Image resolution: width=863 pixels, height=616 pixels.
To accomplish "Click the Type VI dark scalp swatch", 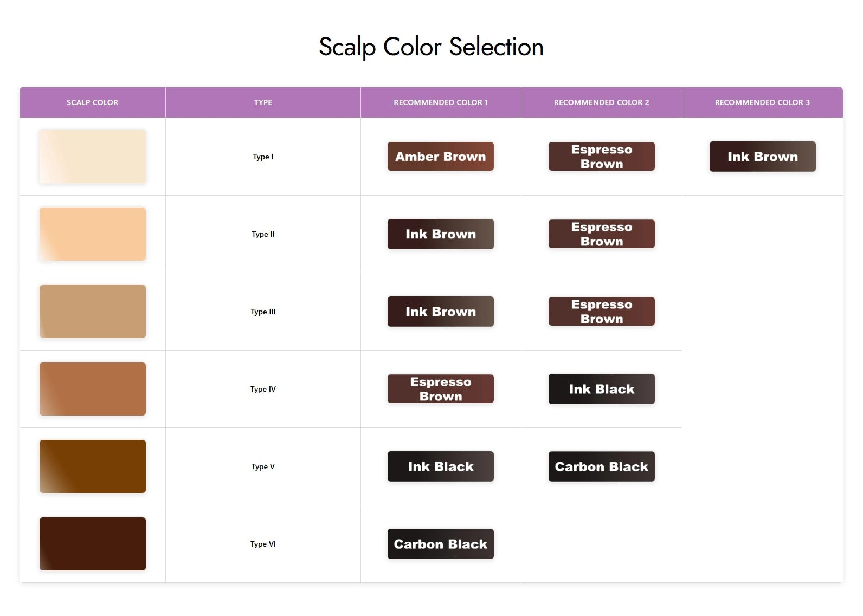I will [x=93, y=544].
